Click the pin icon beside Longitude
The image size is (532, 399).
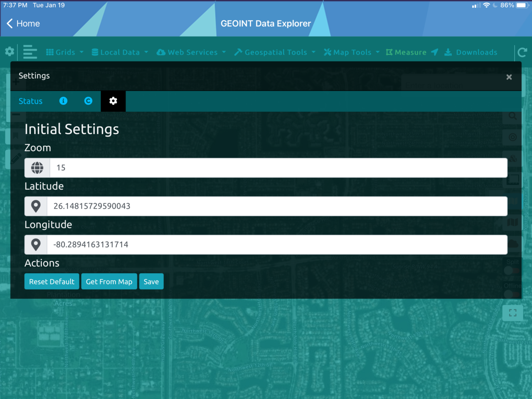(x=36, y=245)
